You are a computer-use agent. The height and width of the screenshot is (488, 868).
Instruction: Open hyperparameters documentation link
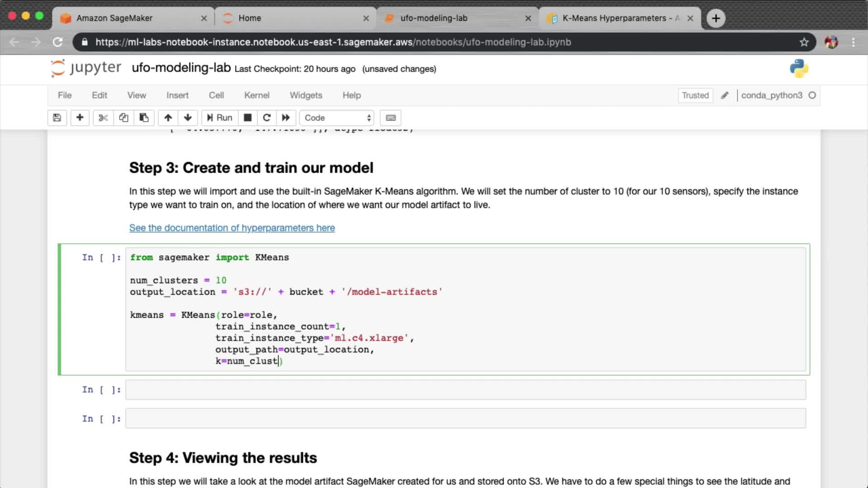[232, 228]
